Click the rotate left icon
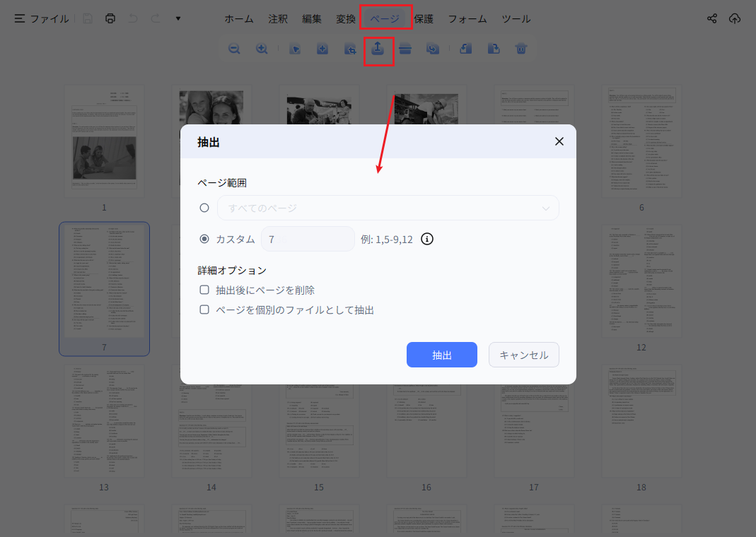Image resolution: width=756 pixels, height=537 pixels. (466, 49)
